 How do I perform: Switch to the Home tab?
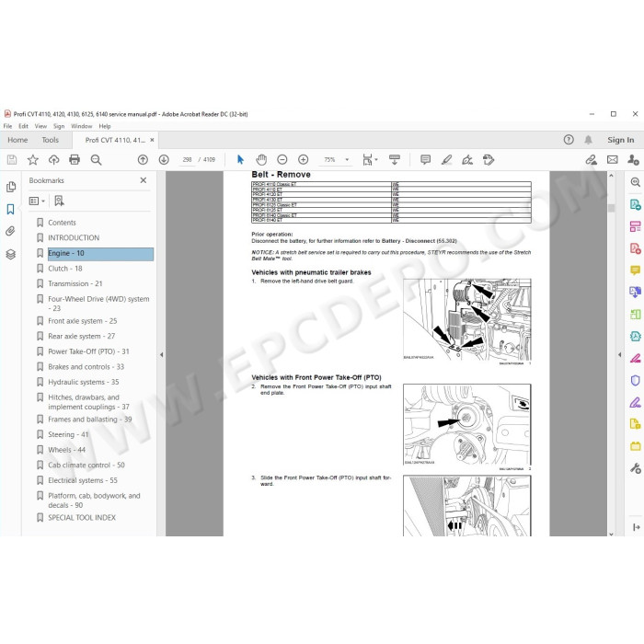17,140
